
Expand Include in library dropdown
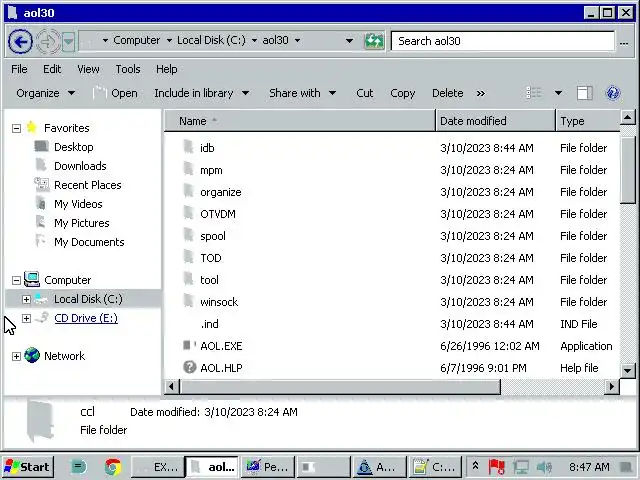point(202,93)
